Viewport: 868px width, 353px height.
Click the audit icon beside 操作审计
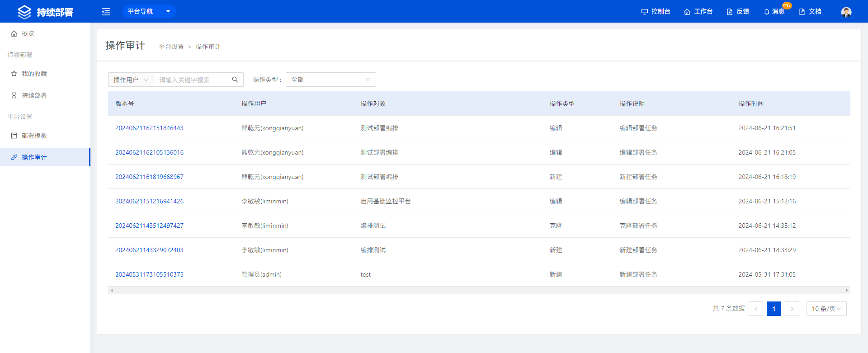(14, 157)
